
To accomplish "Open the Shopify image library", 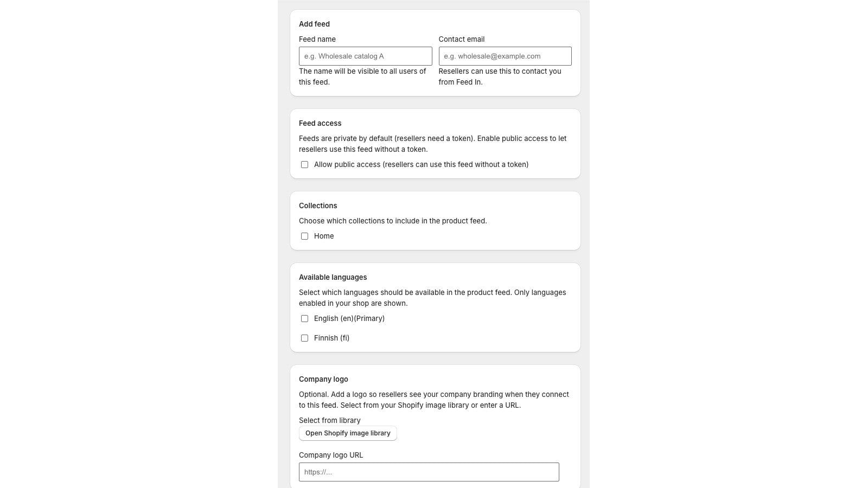I will coord(348,433).
